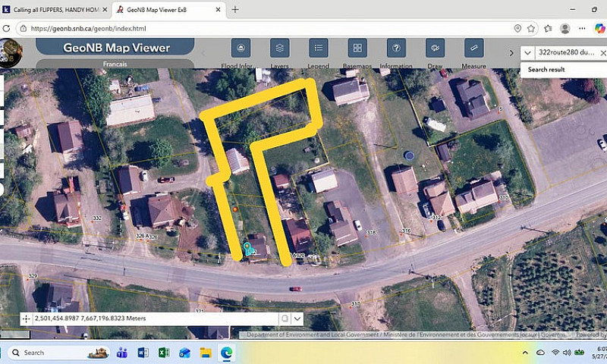Click the volume speaker icon

point(567,353)
